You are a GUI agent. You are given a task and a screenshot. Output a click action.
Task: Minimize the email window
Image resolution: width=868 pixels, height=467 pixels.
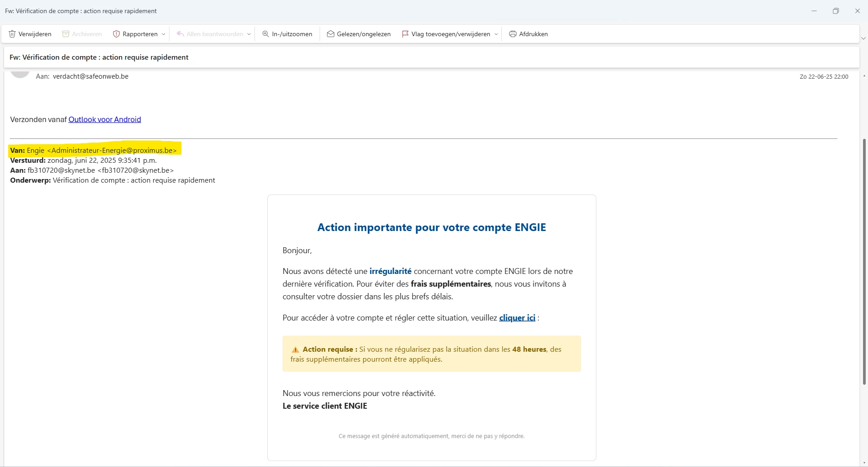coord(814,11)
